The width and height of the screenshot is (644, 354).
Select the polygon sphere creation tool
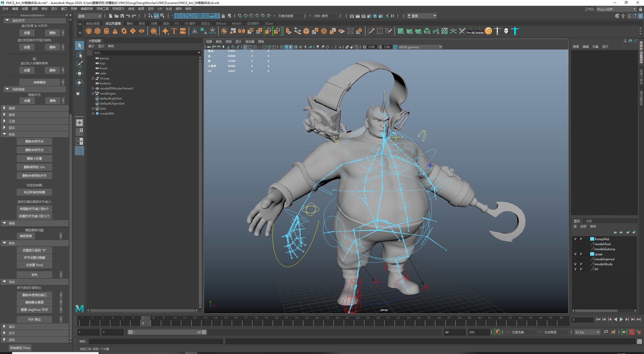click(88, 31)
